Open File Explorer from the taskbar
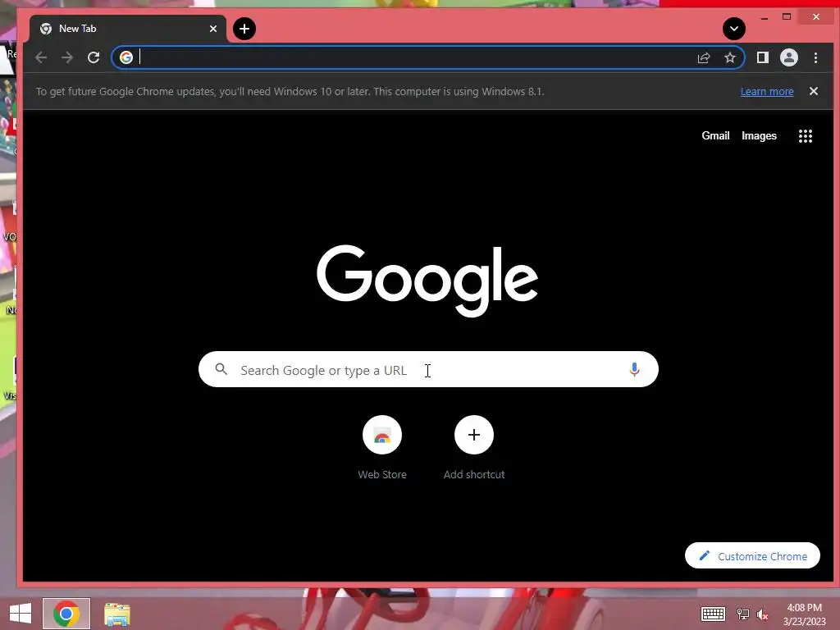 point(116,614)
